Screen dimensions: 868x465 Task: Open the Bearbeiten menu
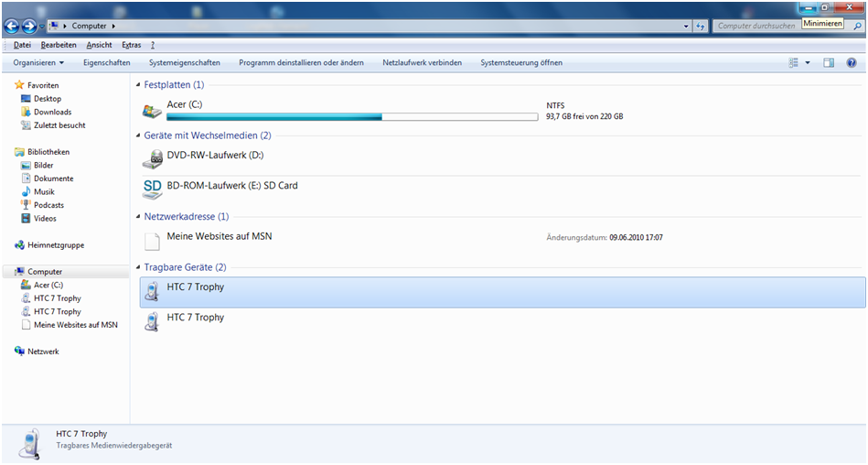pos(59,45)
